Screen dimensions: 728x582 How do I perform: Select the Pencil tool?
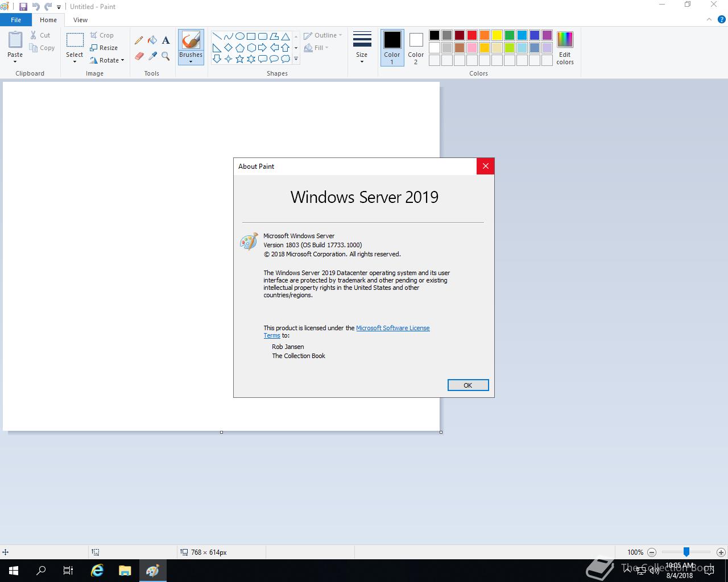pyautogui.click(x=139, y=40)
